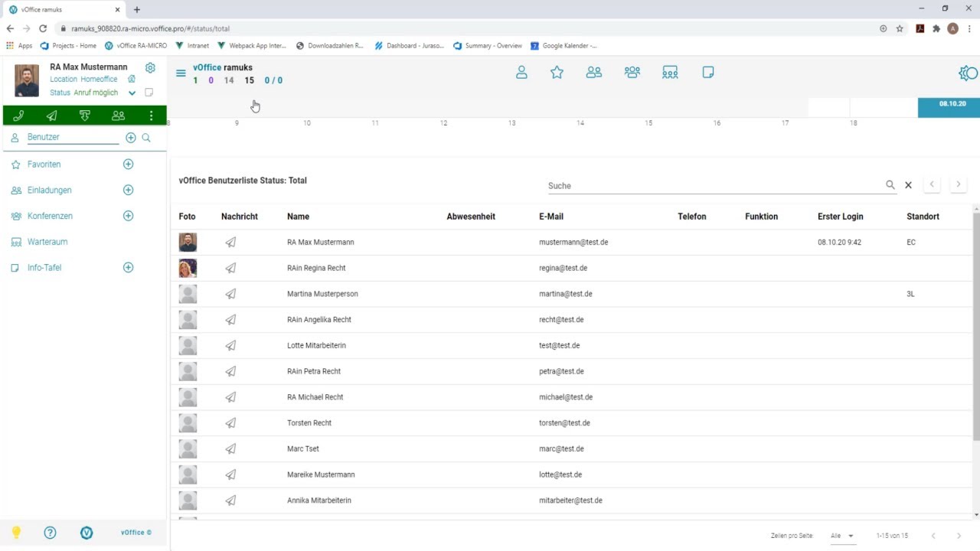Click previous arrow beside search bar
This screenshot has height=551, width=980.
coord(932,184)
